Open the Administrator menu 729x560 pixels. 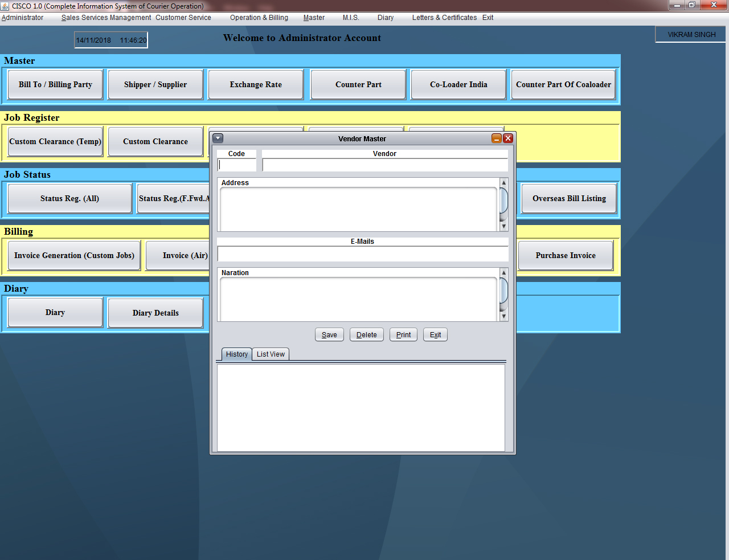pyautogui.click(x=23, y=18)
